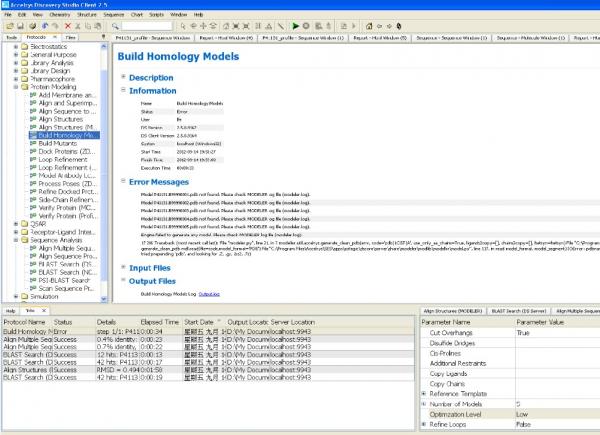
Task: Click the protocol tree scroll-up arrow
Action: 103,46
